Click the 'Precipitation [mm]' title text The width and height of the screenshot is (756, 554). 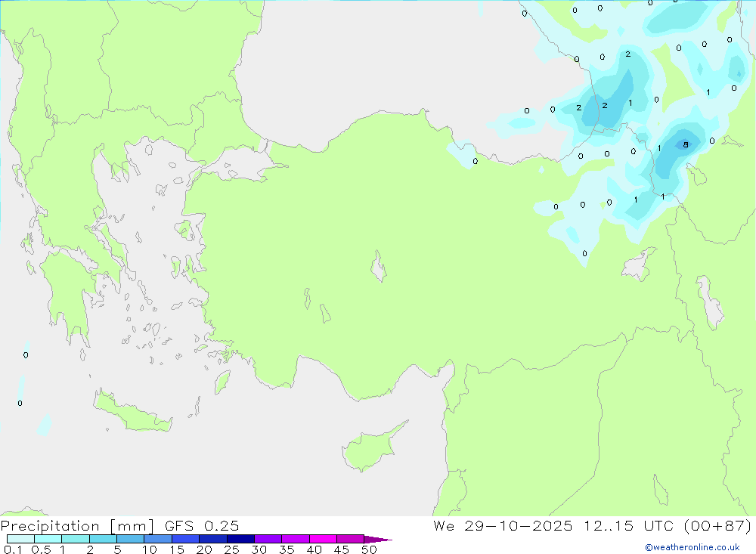click(77, 526)
